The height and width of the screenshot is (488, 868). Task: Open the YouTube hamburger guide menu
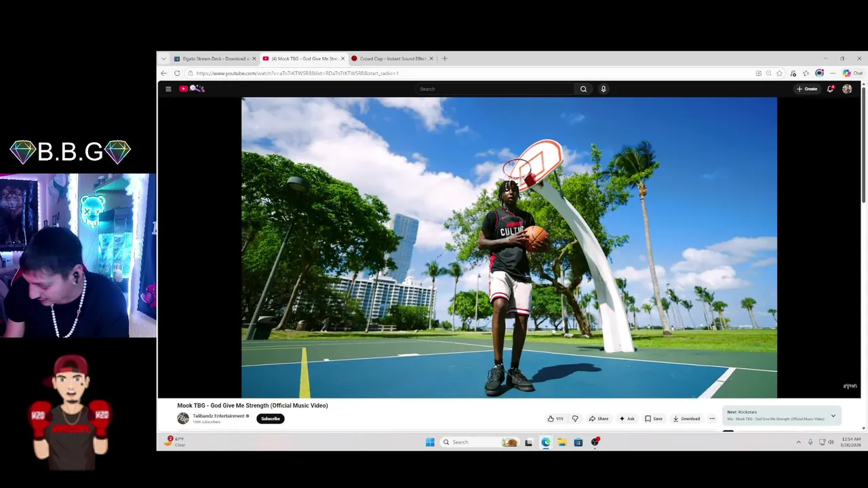click(168, 89)
